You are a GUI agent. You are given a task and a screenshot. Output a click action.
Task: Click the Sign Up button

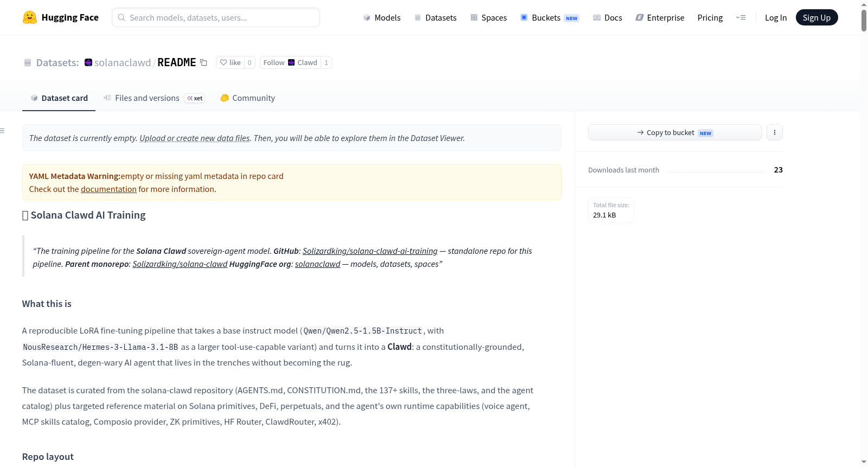(816, 17)
